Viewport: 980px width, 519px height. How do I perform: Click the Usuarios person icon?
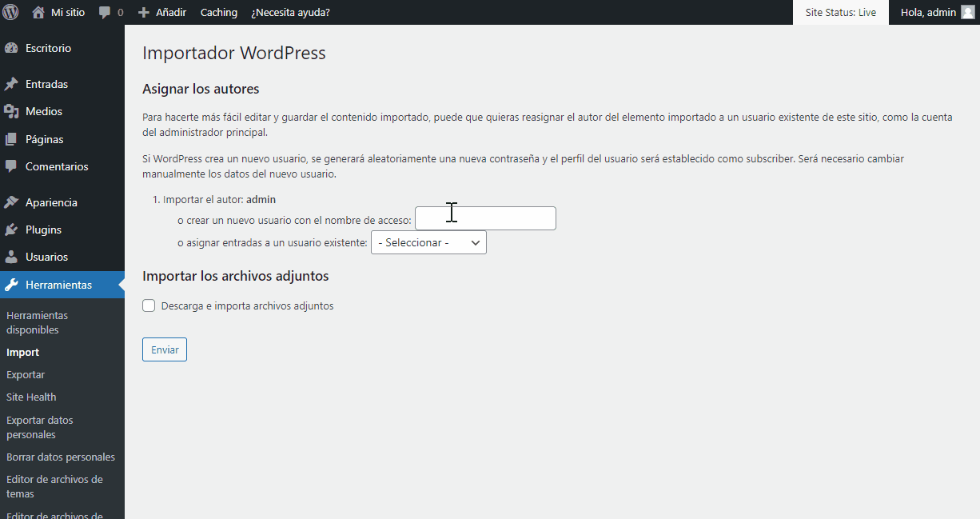(11, 257)
